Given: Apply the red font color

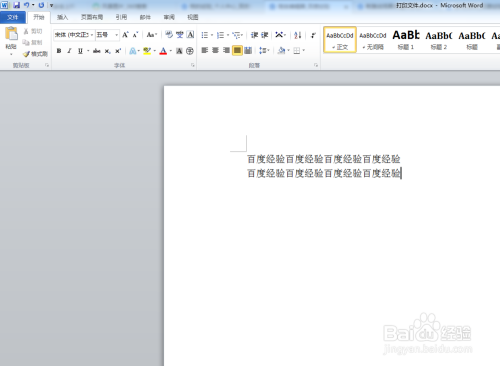Looking at the screenshot, I should pos(163,51).
